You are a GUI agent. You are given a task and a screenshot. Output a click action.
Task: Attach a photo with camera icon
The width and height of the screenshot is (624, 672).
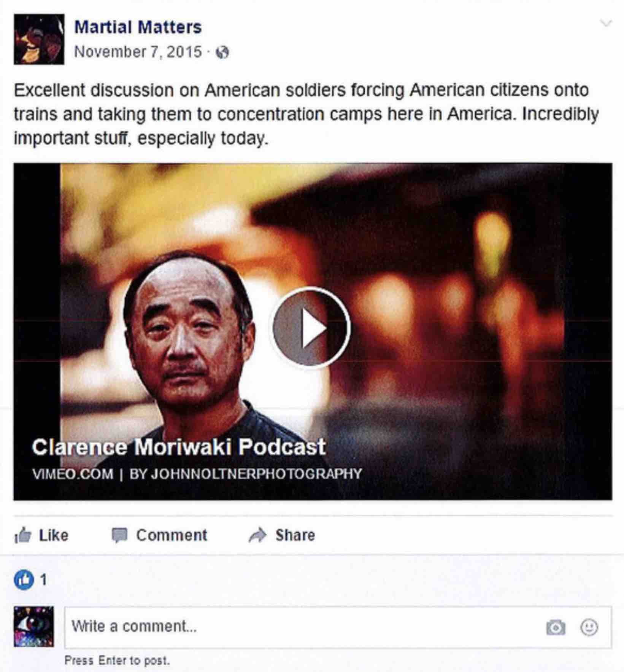click(556, 627)
